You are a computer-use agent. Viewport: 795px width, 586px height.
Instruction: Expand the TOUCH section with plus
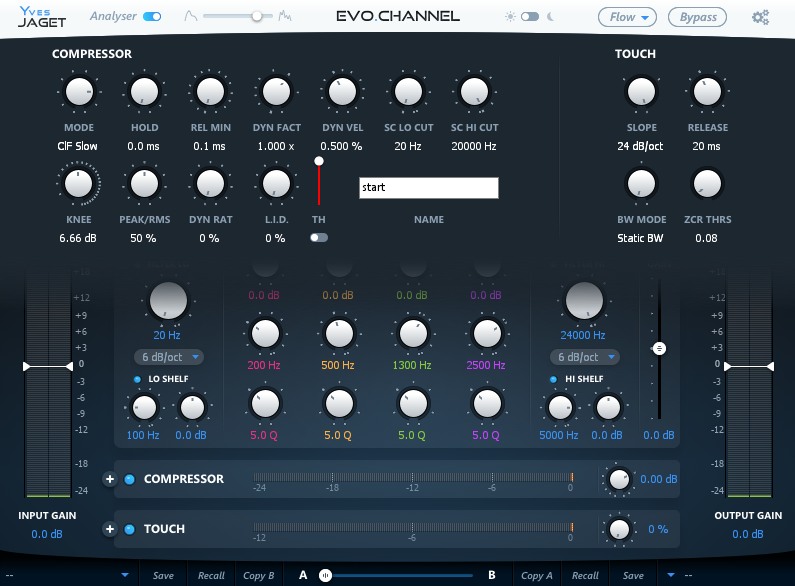(x=110, y=529)
